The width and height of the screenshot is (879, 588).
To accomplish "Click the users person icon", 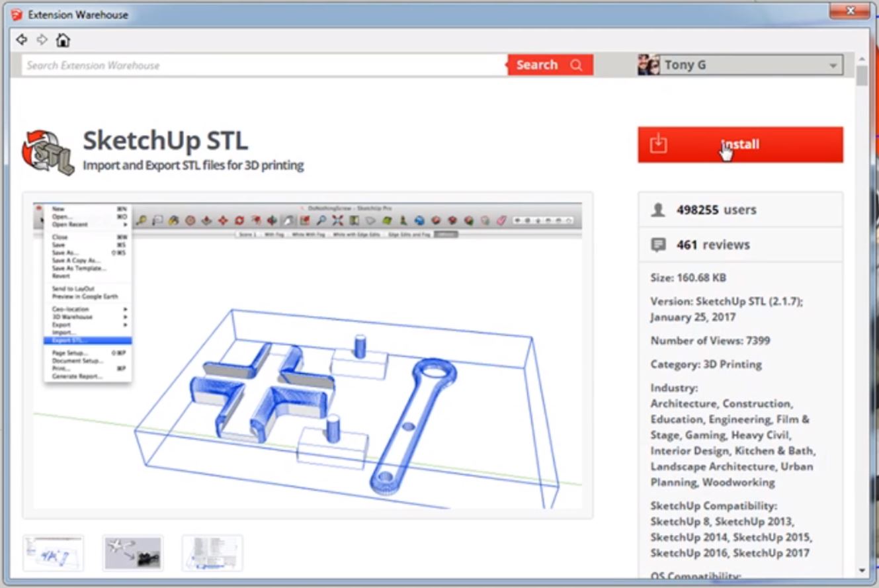I will (657, 210).
